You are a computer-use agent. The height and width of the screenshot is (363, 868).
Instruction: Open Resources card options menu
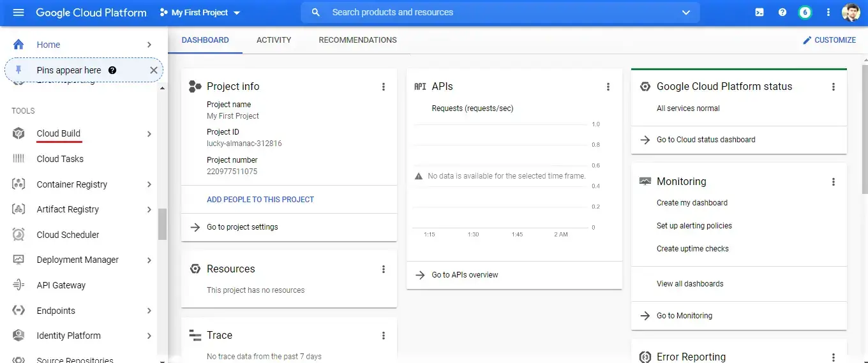(384, 269)
